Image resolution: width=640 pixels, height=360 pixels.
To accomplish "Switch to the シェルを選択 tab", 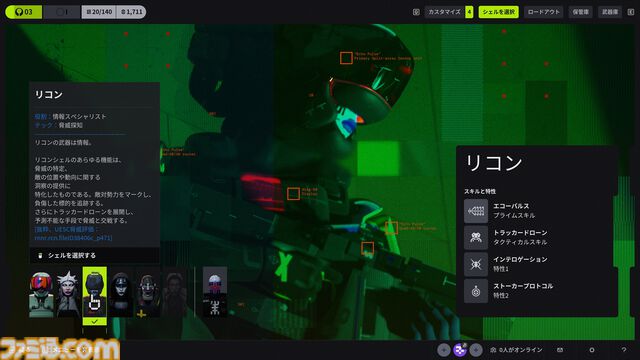I will [498, 12].
